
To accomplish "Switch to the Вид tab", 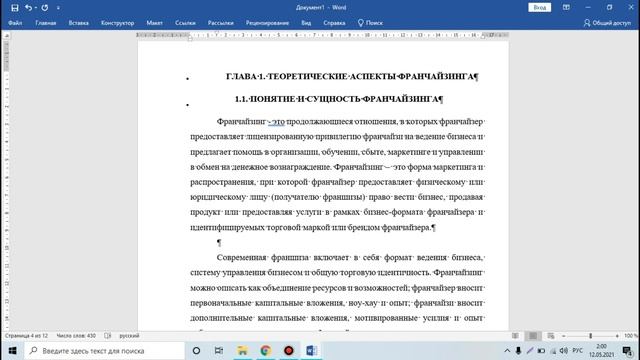I will [306, 23].
